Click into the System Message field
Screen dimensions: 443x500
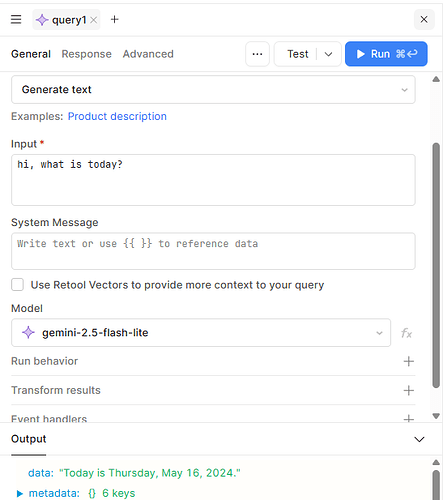[x=213, y=251]
